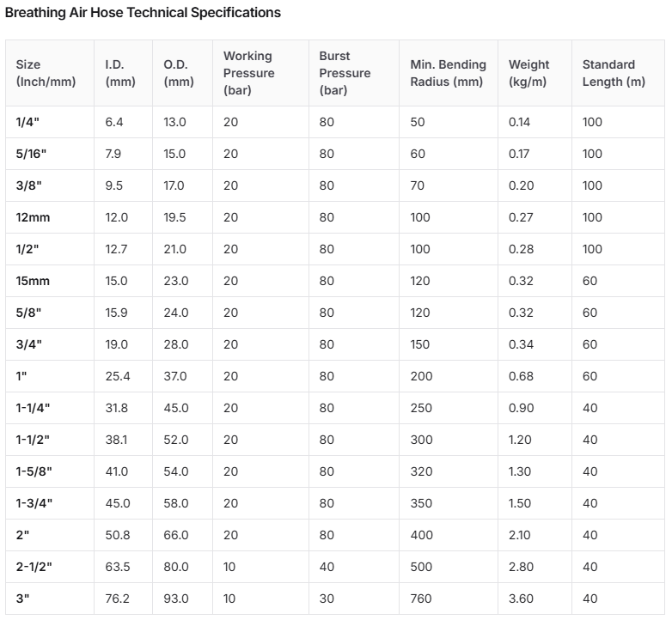Viewport: 672px width, 620px height.
Task: Click the Burst Pressure (bar) header cell
Action: [354, 73]
